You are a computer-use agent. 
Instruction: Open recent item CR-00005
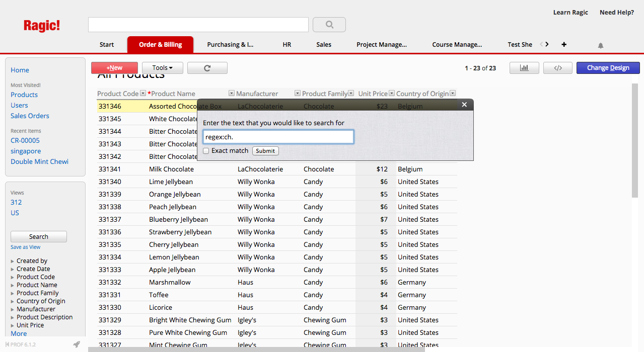click(25, 141)
